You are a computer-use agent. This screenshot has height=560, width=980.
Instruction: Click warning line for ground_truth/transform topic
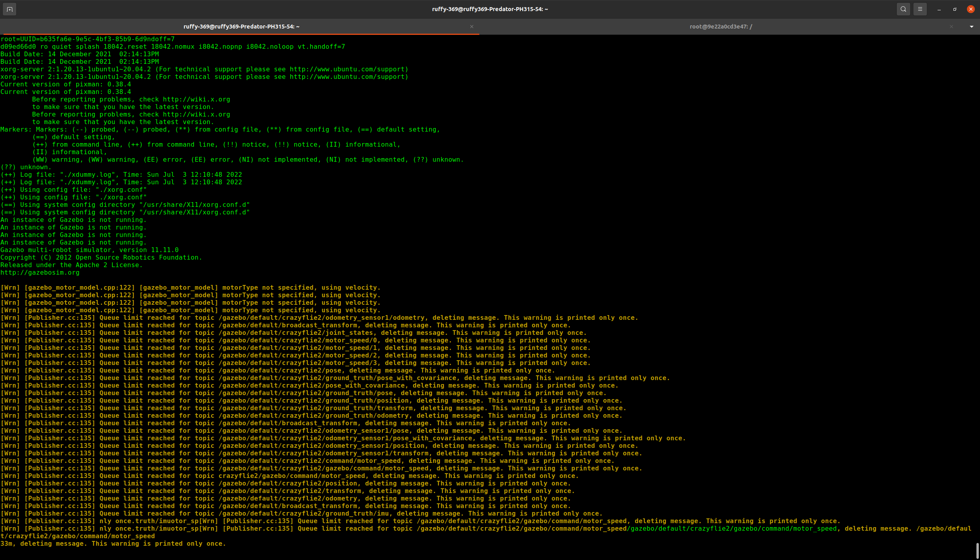click(314, 408)
